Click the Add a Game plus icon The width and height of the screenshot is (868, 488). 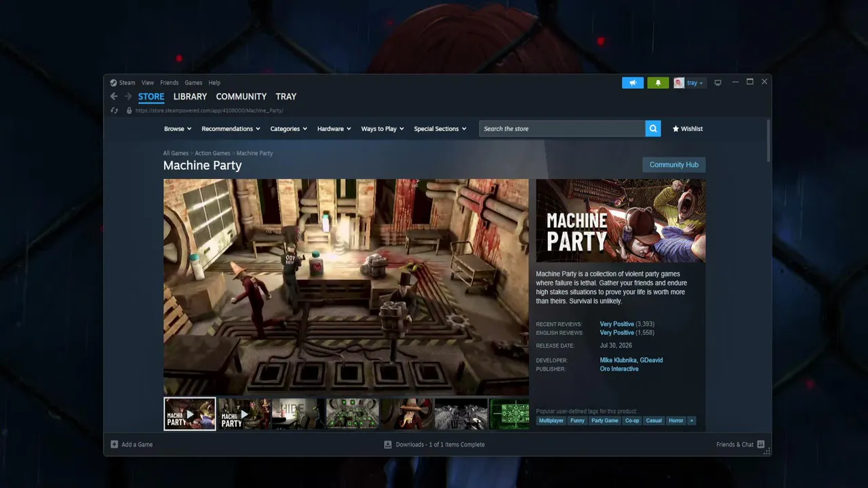click(x=114, y=445)
